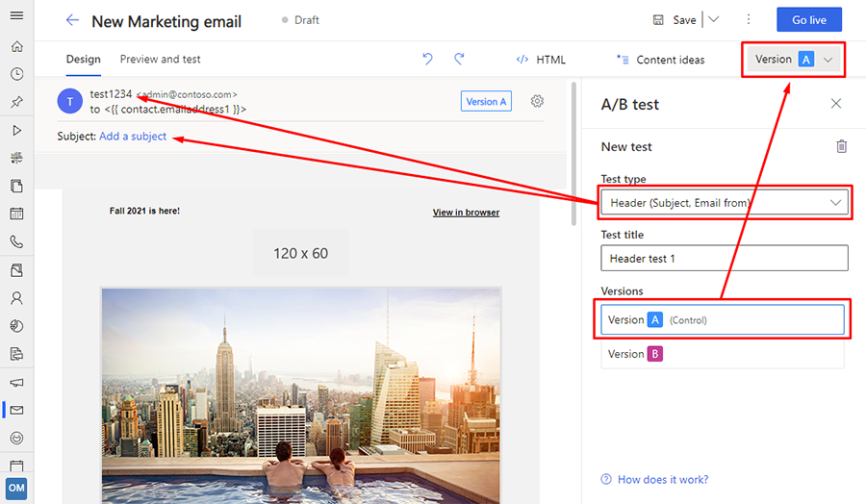
Task: Open the sidebar icon above the megaphone icon
Action: pos(16,354)
